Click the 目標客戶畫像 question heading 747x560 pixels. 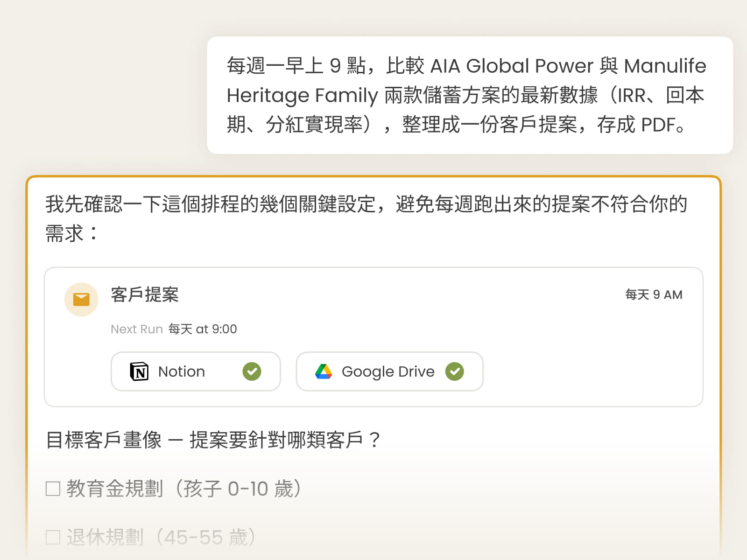[213, 440]
